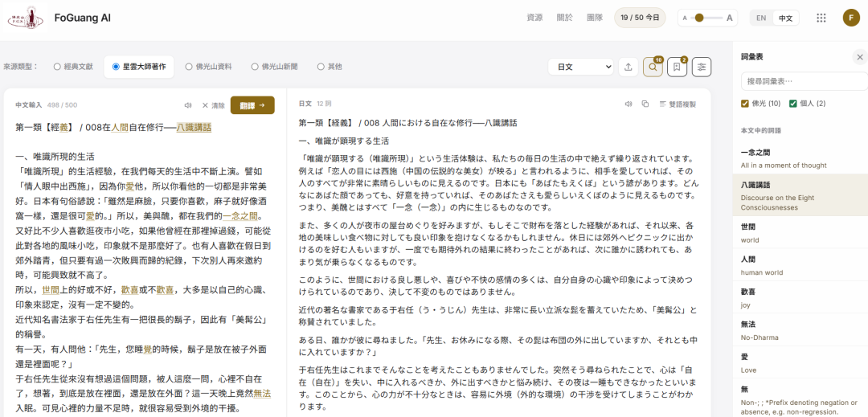Image resolution: width=868 pixels, height=417 pixels.
Task: Select glossary entry 無 Non-
Action: pyautogui.click(x=800, y=399)
